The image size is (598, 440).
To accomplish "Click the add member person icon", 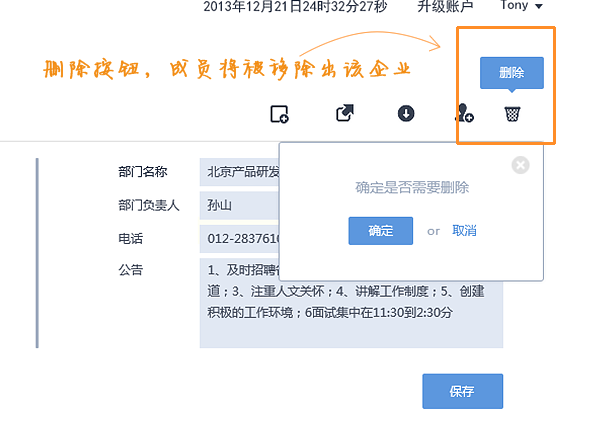I will [x=464, y=113].
